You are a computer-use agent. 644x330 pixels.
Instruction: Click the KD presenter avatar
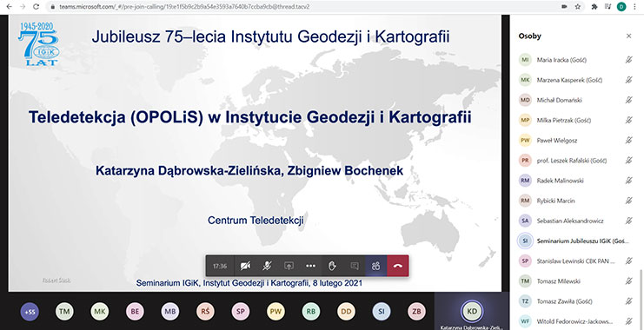472,312
